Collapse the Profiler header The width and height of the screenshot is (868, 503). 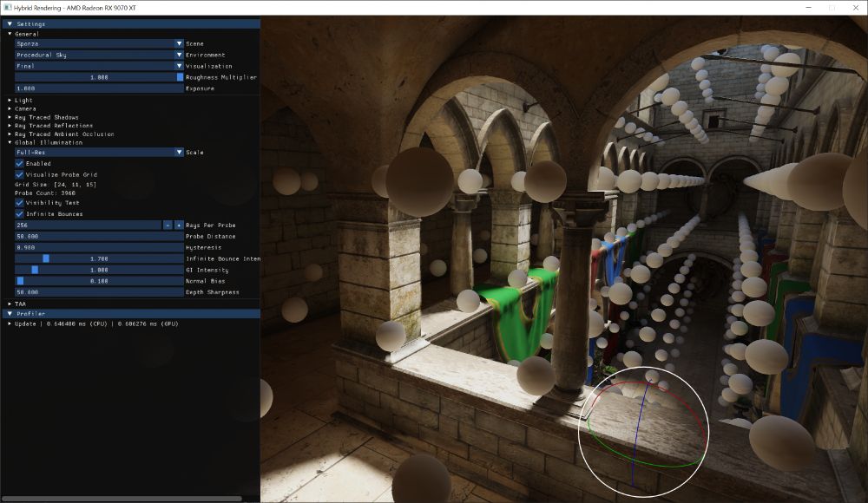10,314
